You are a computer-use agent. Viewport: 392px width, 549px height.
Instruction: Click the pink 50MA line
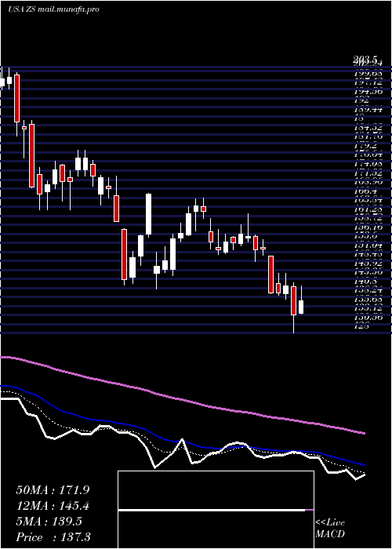(x=182, y=399)
